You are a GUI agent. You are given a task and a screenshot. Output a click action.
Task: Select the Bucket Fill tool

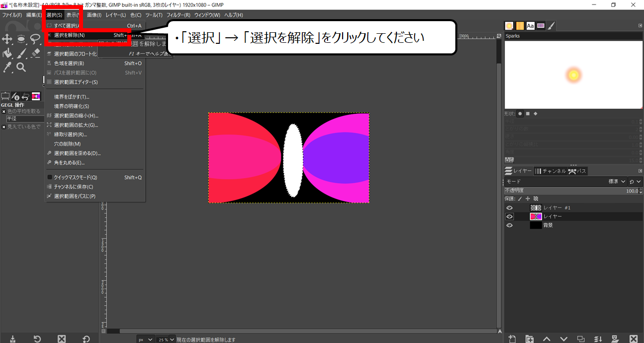click(7, 53)
